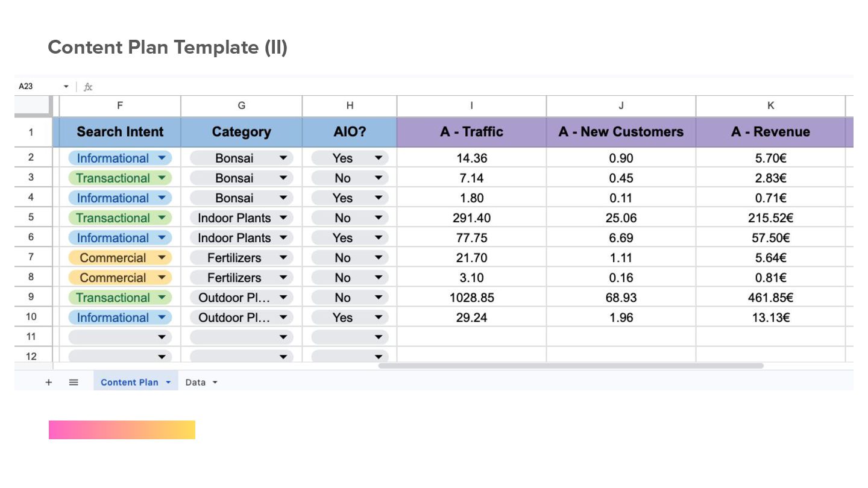868x488 pixels.
Task: Click the add new sheet plus icon
Action: pyautogui.click(x=49, y=382)
